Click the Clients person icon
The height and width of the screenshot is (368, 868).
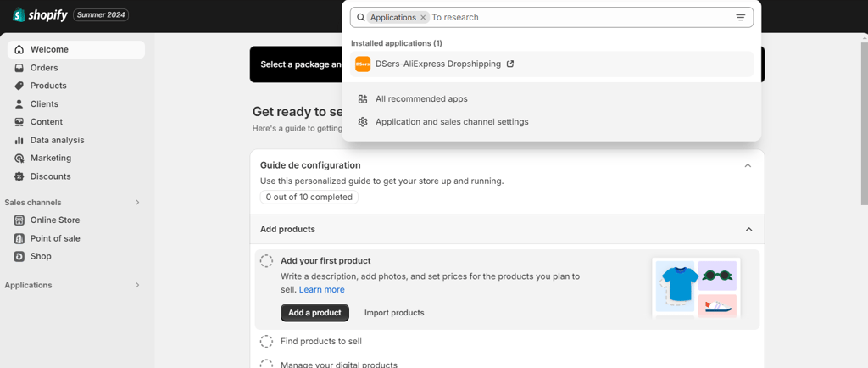point(19,104)
